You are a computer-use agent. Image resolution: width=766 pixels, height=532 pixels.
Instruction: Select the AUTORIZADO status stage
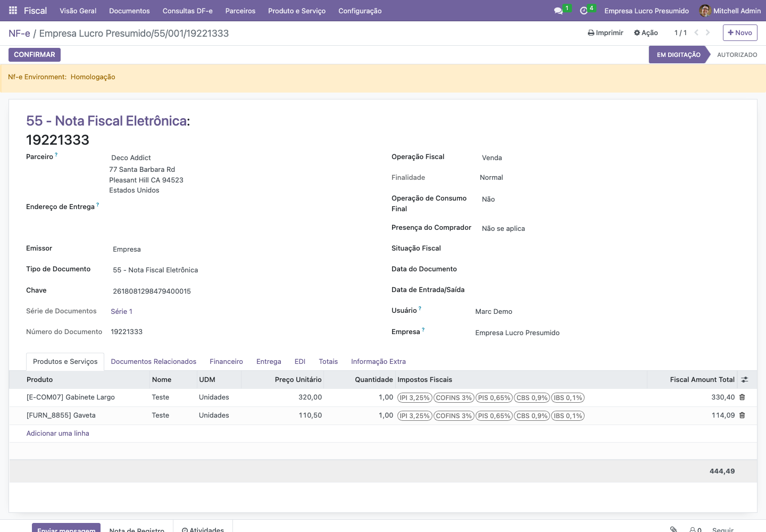coord(737,55)
